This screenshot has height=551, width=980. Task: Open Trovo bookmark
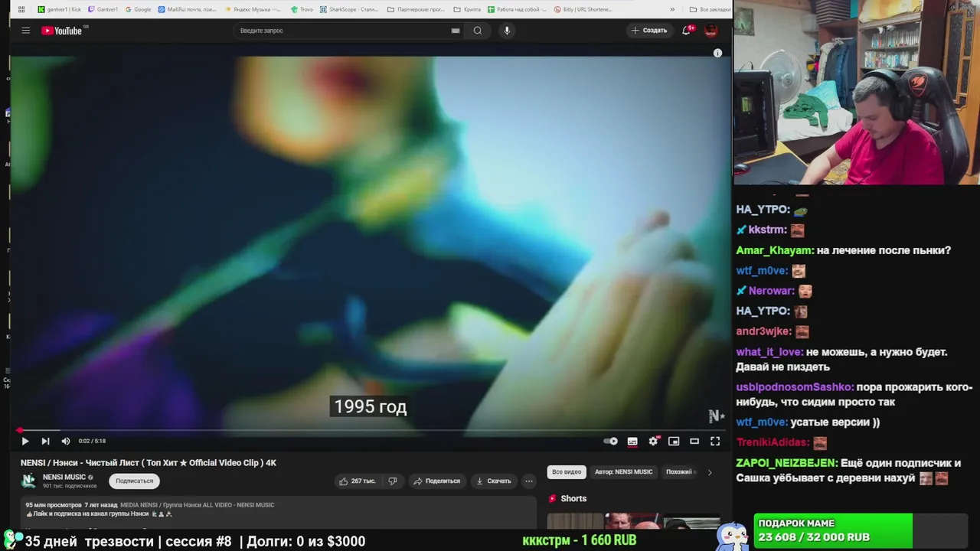(302, 9)
